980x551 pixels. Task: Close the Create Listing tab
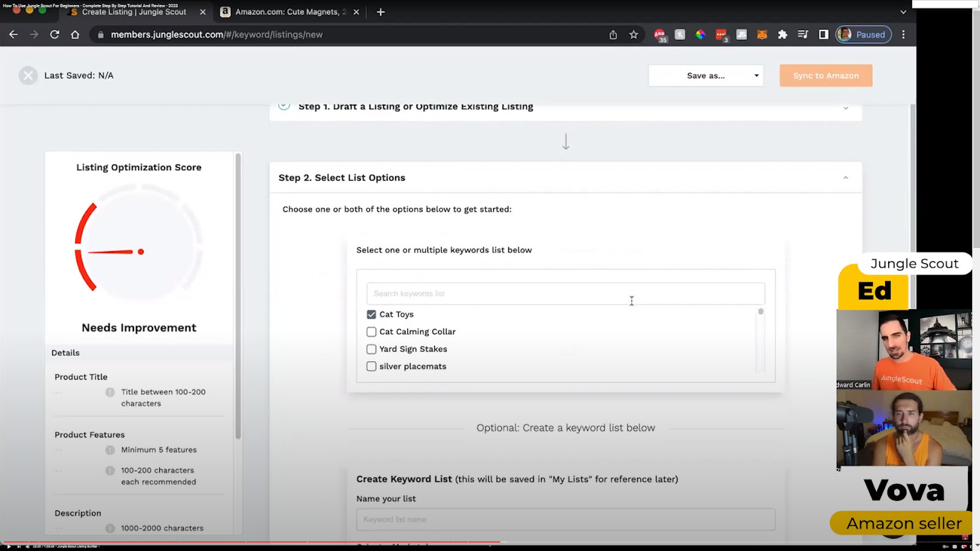pyautogui.click(x=203, y=12)
